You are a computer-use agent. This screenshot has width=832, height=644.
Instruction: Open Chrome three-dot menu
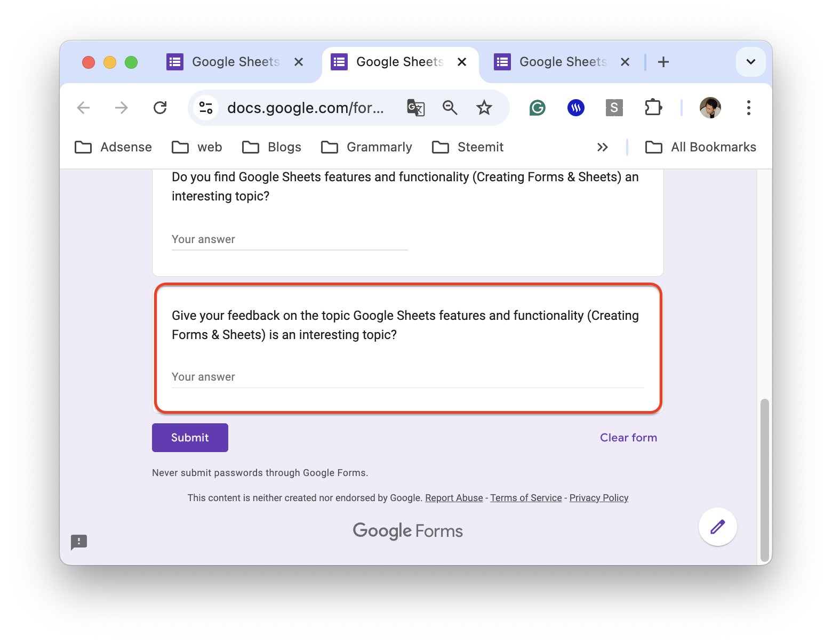pyautogui.click(x=749, y=108)
